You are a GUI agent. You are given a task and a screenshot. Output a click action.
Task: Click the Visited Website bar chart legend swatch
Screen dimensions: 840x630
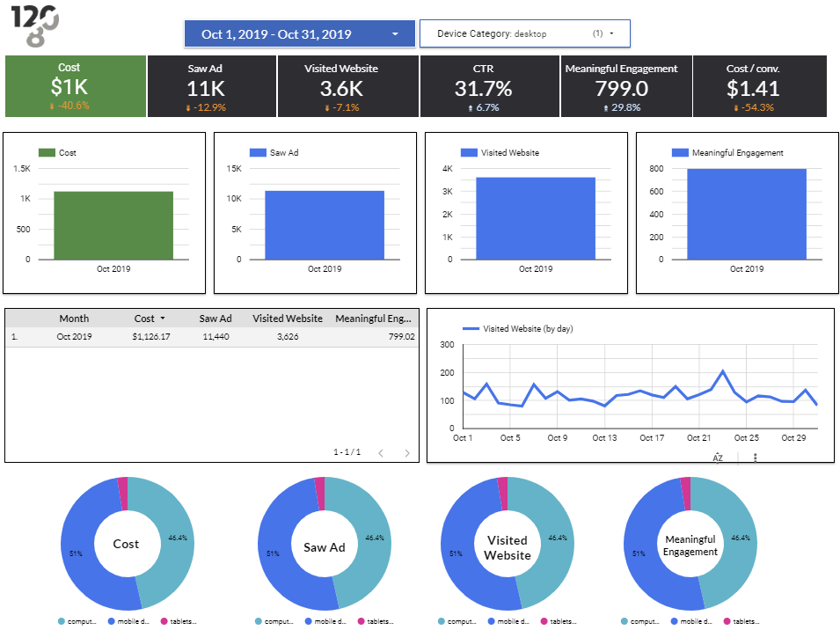coord(469,153)
